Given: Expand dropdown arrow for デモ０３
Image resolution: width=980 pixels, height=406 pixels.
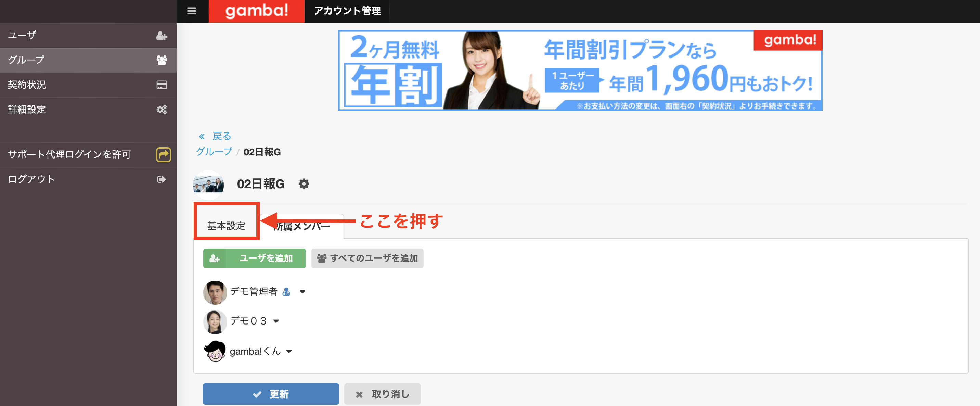Looking at the screenshot, I should [276, 321].
